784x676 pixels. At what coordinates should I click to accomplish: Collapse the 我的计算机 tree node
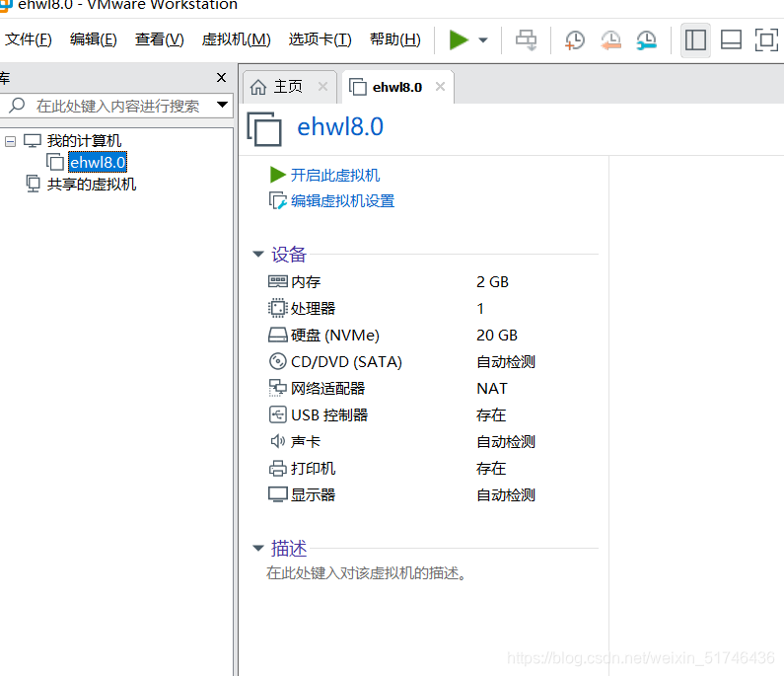[x=10, y=141]
